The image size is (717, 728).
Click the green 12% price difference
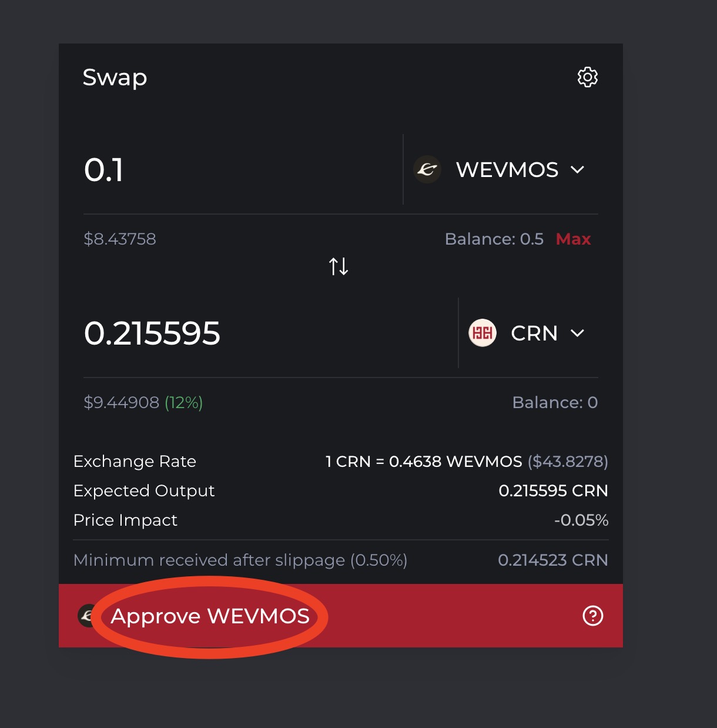pyautogui.click(x=183, y=402)
